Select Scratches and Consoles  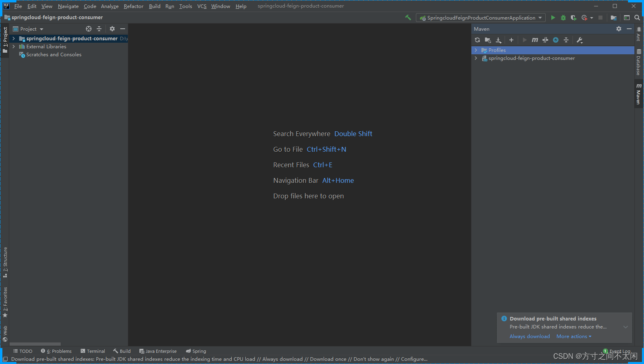pos(54,55)
